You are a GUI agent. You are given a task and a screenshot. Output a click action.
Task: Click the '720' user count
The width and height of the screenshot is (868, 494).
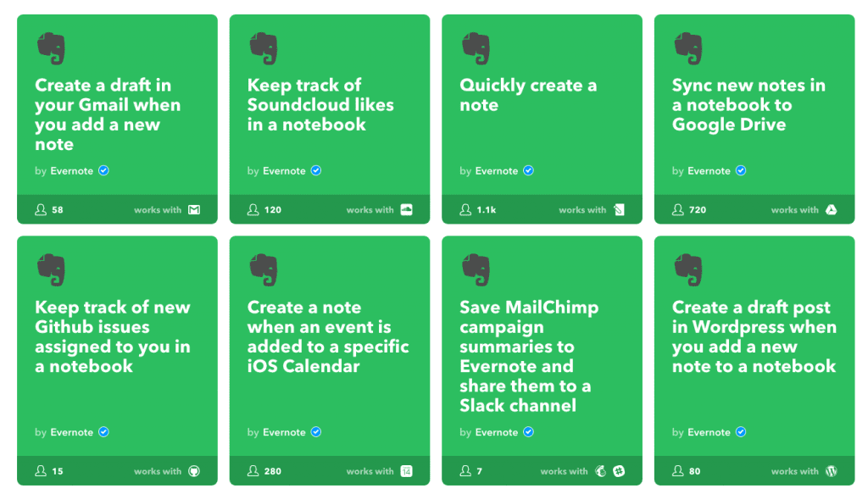[698, 210]
